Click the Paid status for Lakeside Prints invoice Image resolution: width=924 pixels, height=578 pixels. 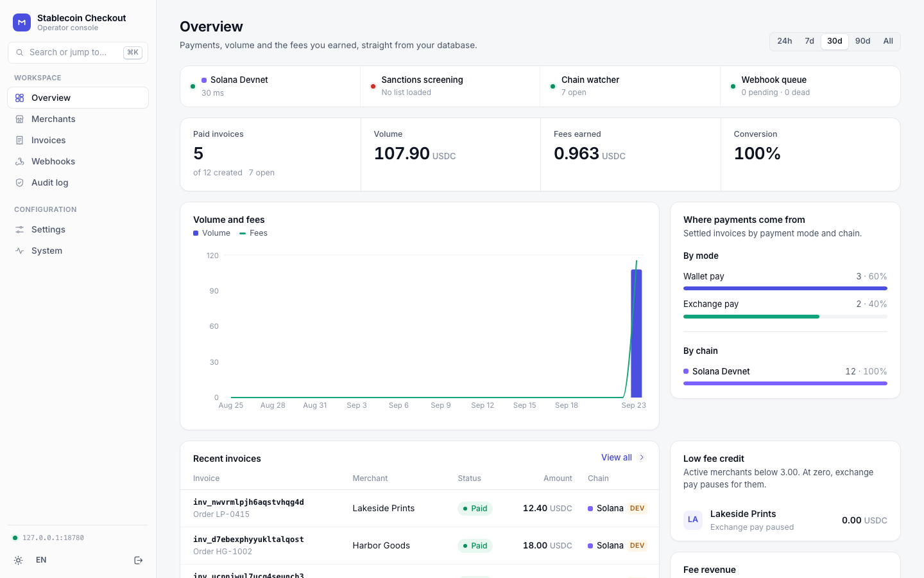click(475, 509)
